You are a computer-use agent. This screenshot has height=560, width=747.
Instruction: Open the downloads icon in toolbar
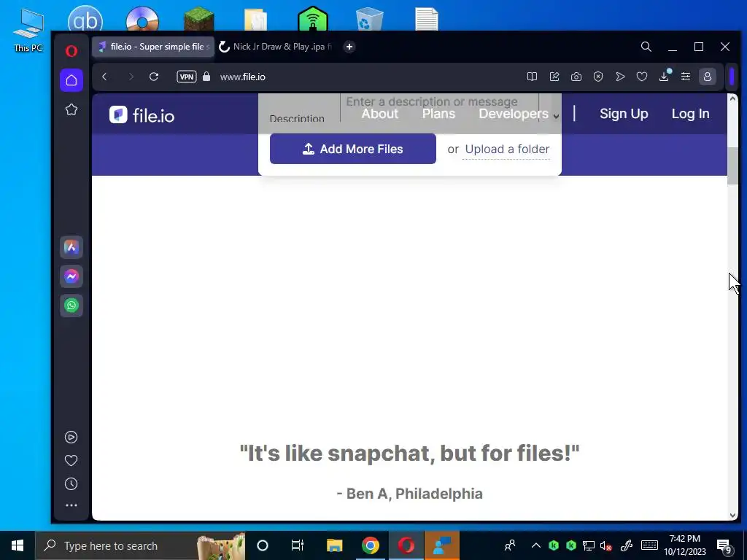click(664, 77)
